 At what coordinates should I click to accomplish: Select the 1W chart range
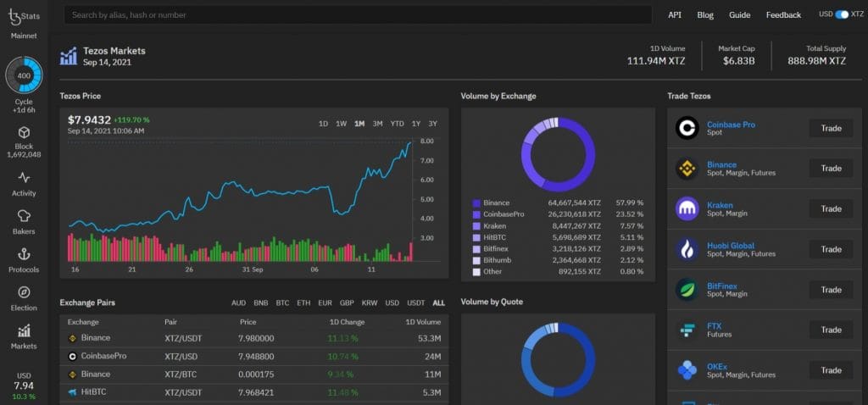point(341,124)
